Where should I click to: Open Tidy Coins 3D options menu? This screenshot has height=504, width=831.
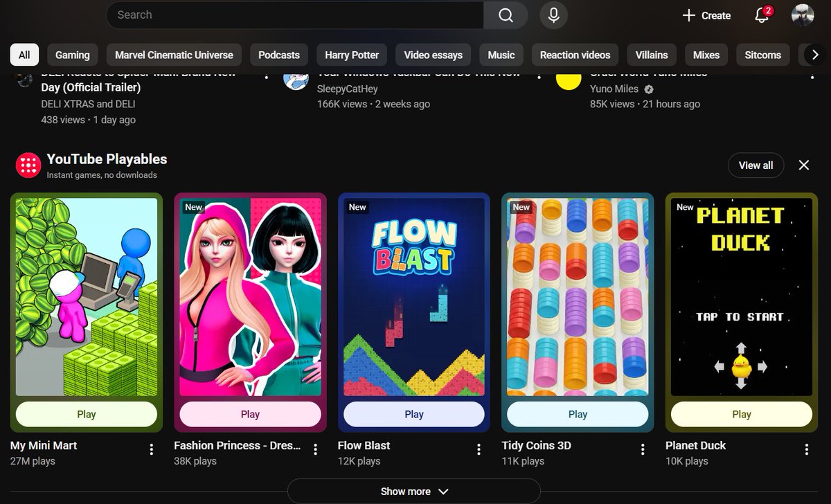click(643, 449)
